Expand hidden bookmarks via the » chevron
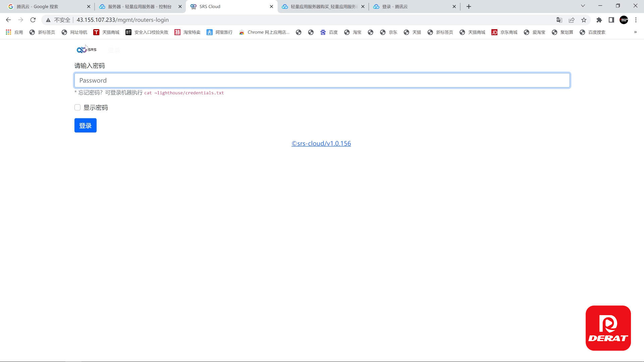644x362 pixels. [636, 32]
